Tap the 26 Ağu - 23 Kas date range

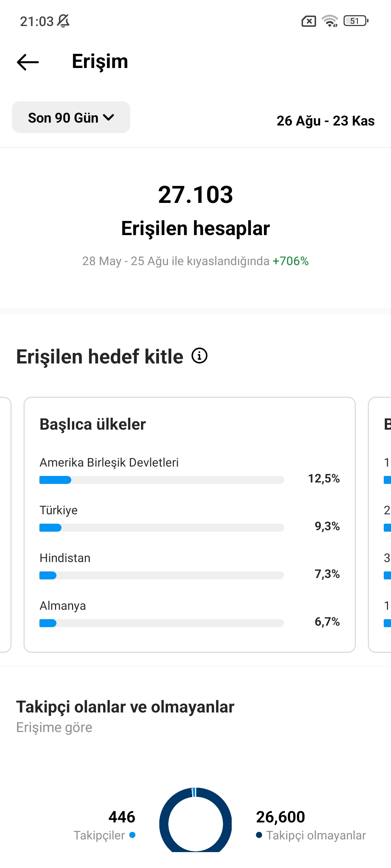(x=325, y=121)
